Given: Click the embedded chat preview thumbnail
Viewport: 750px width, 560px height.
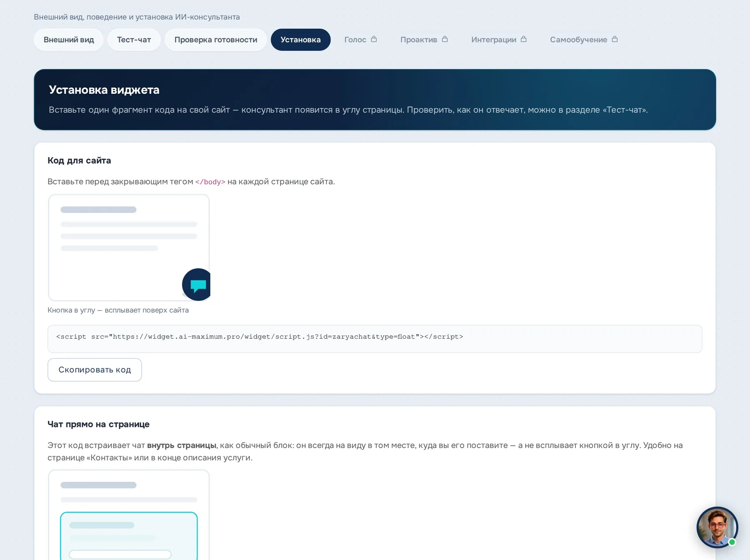Looking at the screenshot, I should (129, 515).
